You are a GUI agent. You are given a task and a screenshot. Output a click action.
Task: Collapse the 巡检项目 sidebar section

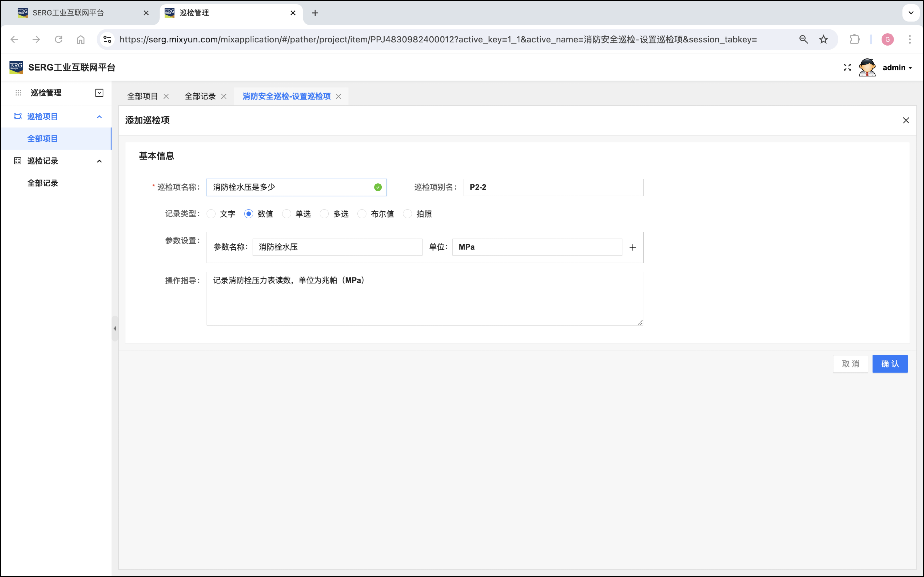(x=99, y=117)
